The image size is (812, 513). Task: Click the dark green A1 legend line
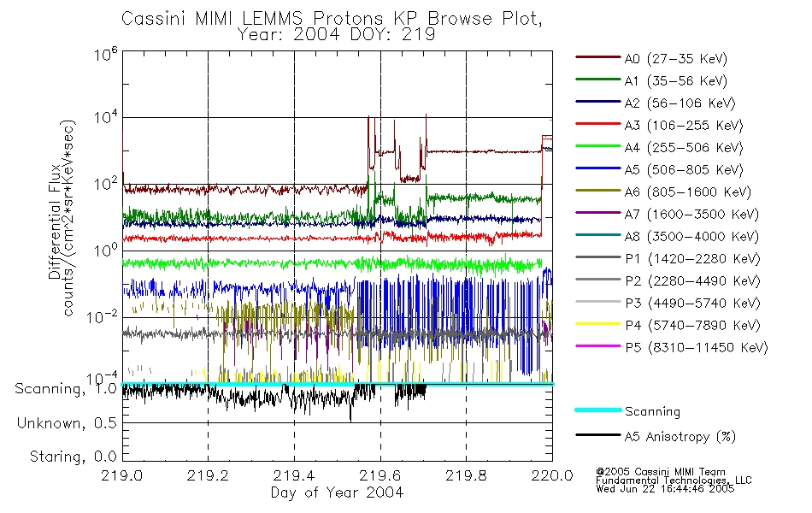(x=598, y=80)
